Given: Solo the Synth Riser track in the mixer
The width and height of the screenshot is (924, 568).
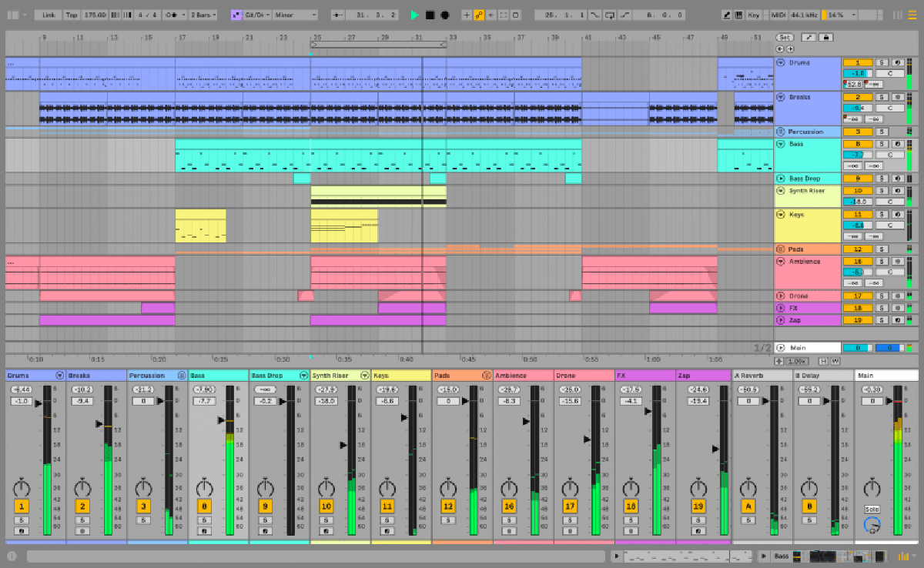Looking at the screenshot, I should pos(326,520).
